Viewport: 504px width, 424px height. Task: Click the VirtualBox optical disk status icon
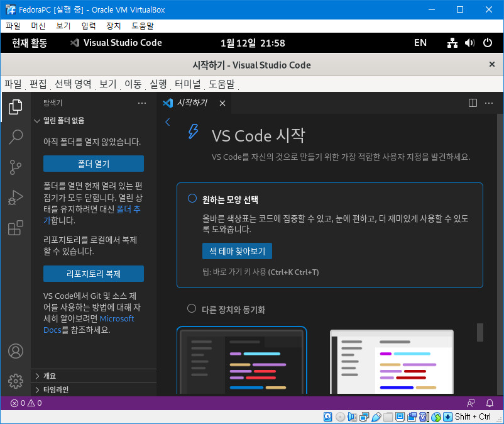coord(340,417)
